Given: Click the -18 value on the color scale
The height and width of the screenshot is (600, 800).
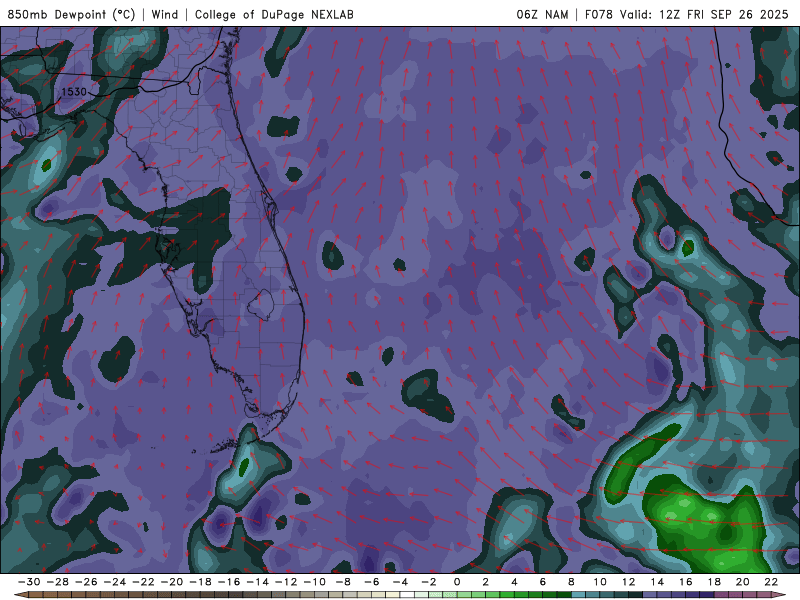Looking at the screenshot, I should click(x=201, y=582).
